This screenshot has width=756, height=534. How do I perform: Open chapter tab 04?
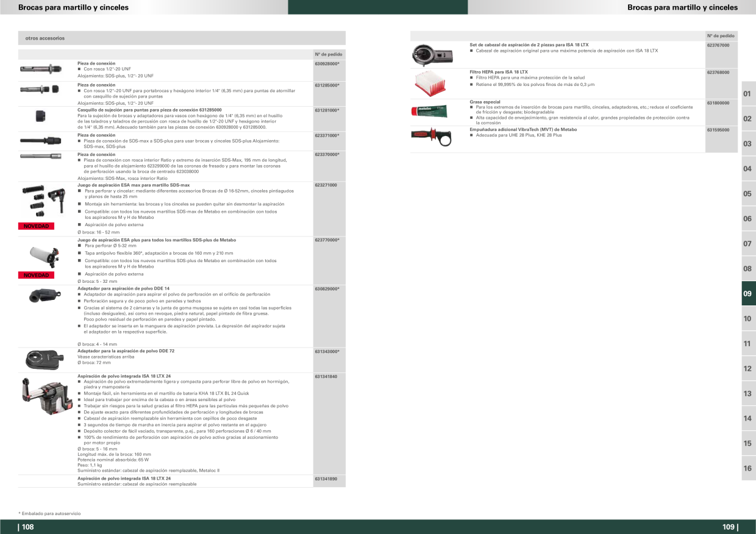(748, 169)
